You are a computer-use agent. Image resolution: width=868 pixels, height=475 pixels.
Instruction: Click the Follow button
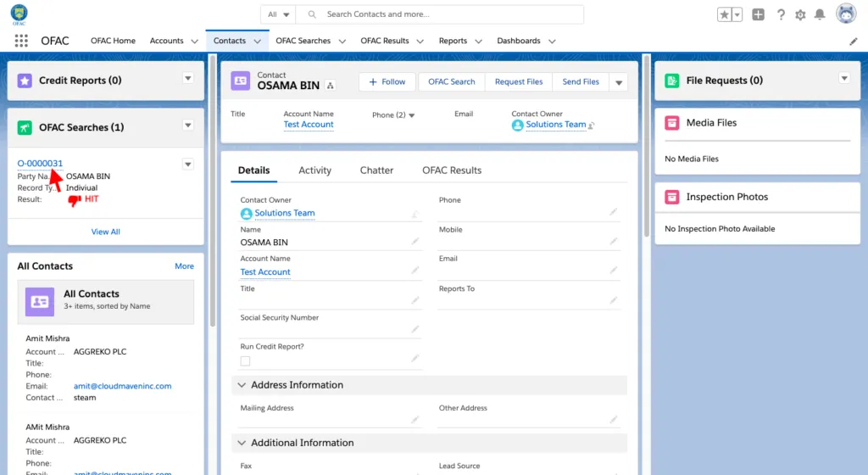387,82
